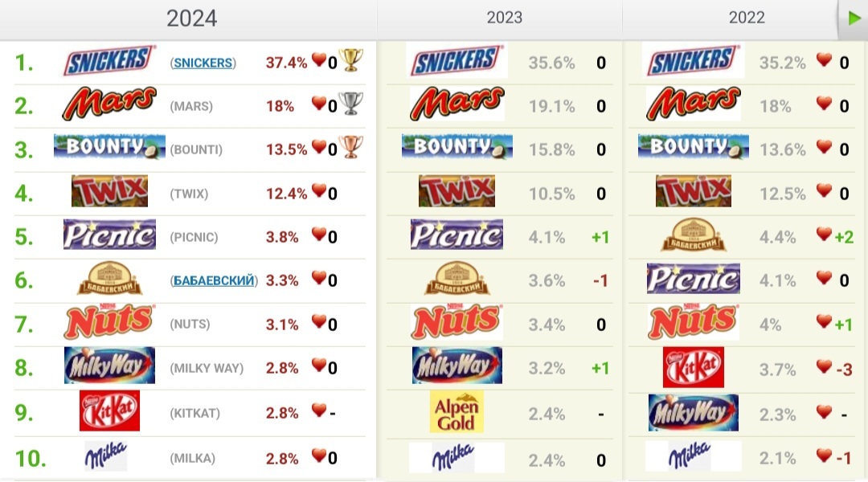Toggle the heart for Milka 2.8% in 2024
The width and height of the screenshot is (868, 482).
pos(318,455)
